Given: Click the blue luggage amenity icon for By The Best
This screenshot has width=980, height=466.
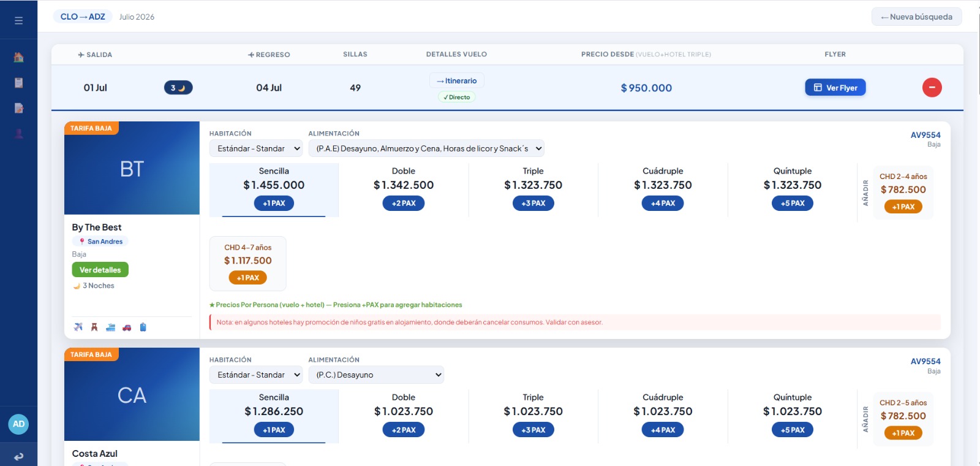Looking at the screenshot, I should pos(143,327).
